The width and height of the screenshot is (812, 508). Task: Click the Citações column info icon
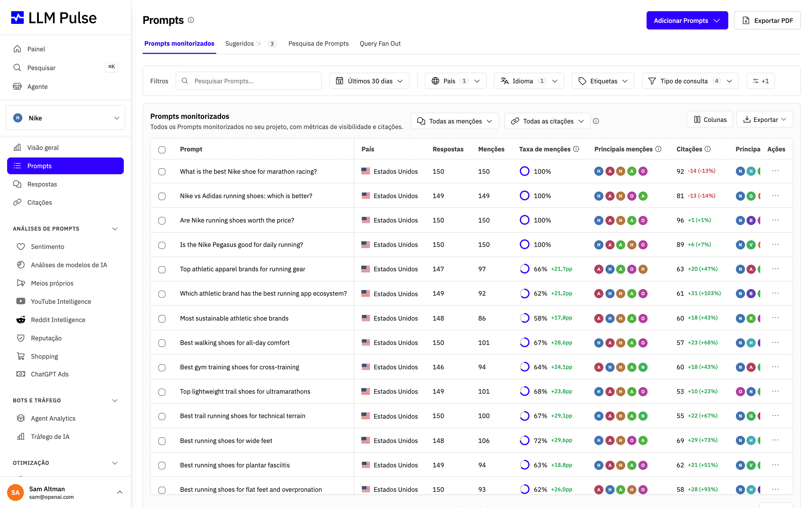(708, 149)
